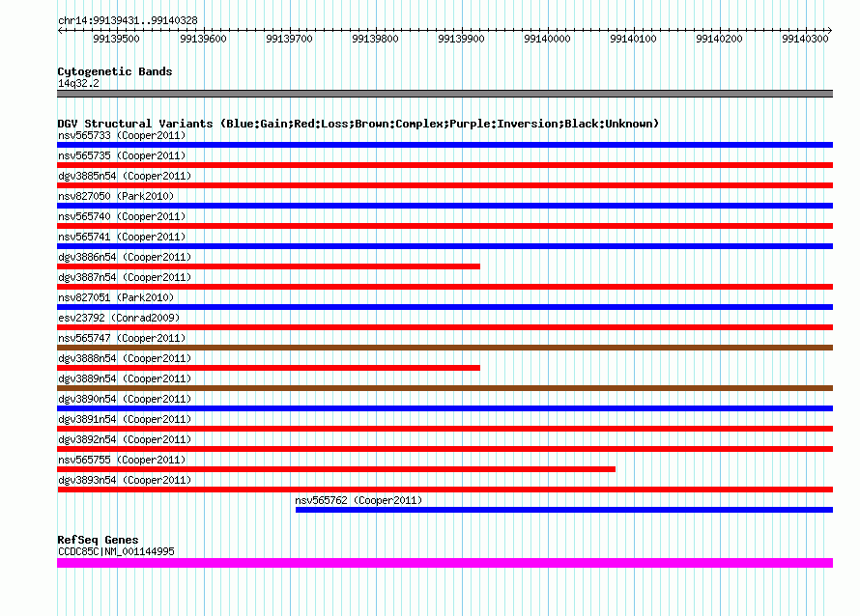Click the brown dgv3889n54 bar

point(444,388)
